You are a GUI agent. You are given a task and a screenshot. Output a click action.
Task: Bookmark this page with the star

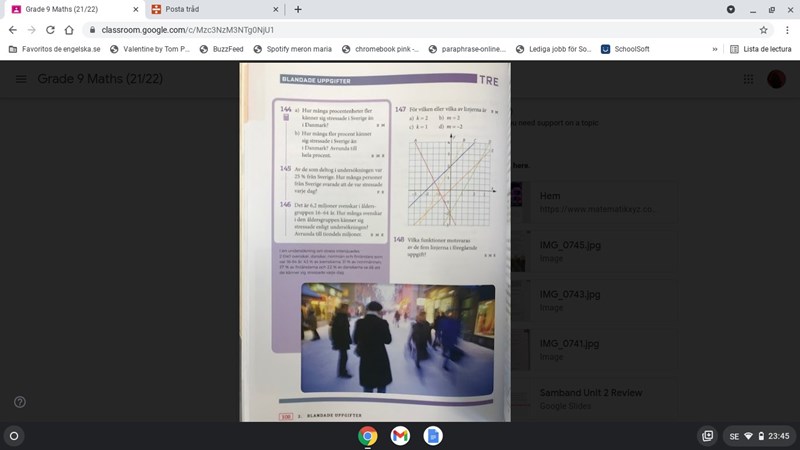point(763,30)
